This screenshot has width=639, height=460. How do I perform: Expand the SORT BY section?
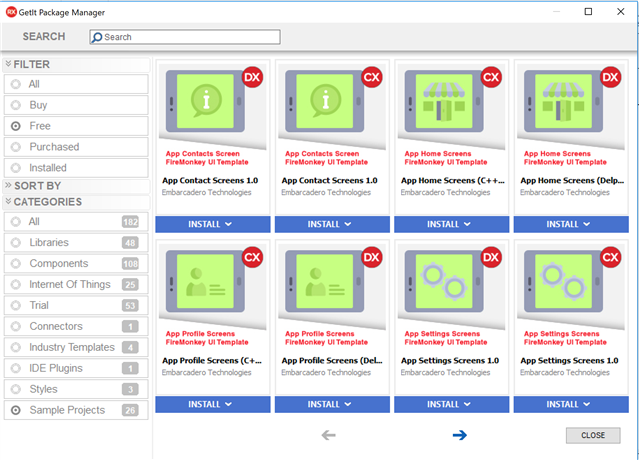(8, 185)
